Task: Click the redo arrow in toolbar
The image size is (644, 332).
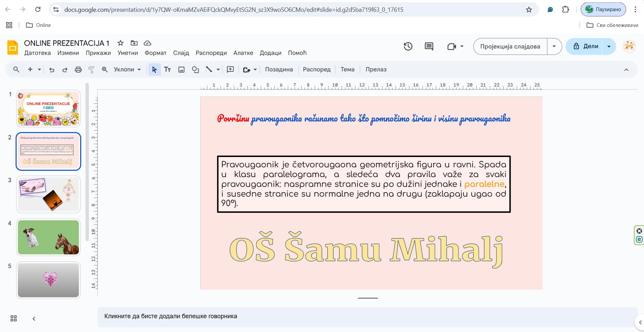Action: [x=65, y=70]
